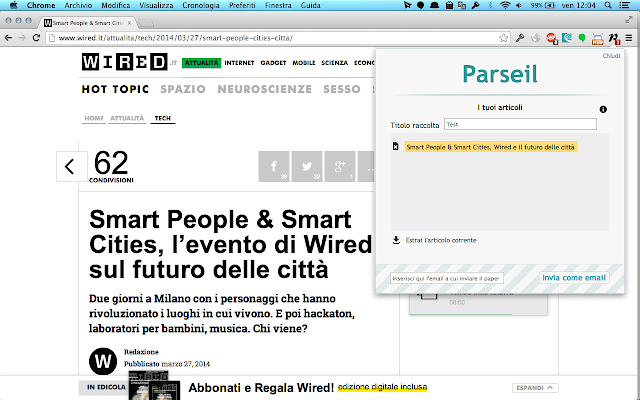Open the INTERNET nav section

pyautogui.click(x=239, y=63)
